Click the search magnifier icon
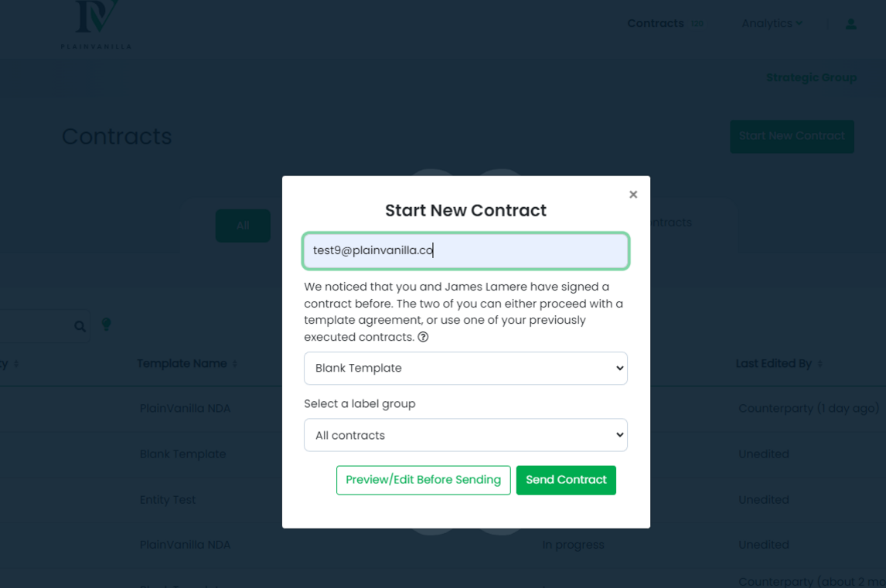 (80, 327)
